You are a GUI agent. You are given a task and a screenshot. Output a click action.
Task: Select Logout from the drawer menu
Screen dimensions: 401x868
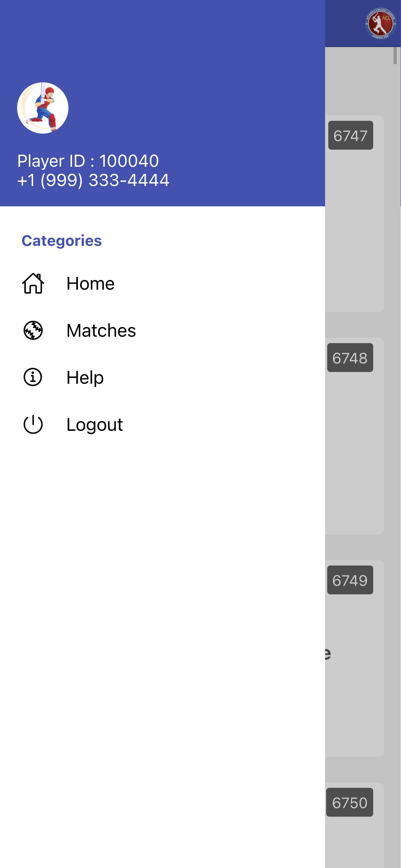(95, 425)
